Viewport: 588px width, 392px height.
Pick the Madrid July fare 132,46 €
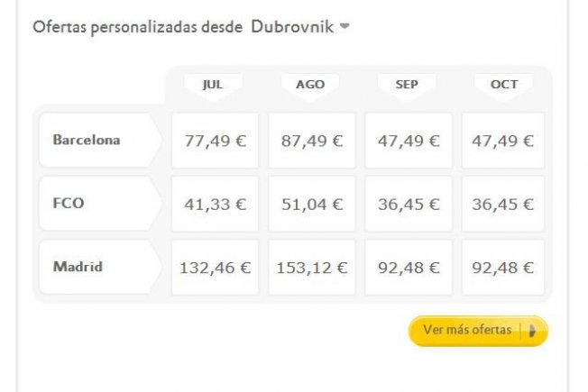tap(215, 268)
